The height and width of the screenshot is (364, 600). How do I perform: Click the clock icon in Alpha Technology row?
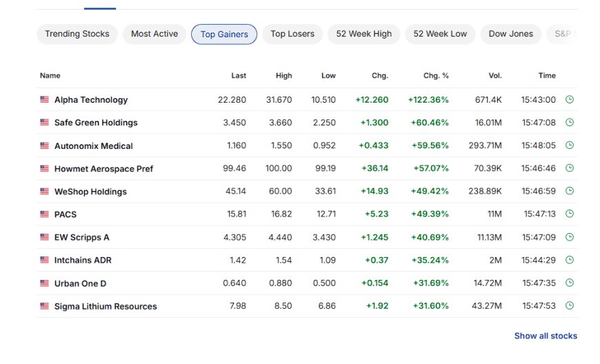570,99
